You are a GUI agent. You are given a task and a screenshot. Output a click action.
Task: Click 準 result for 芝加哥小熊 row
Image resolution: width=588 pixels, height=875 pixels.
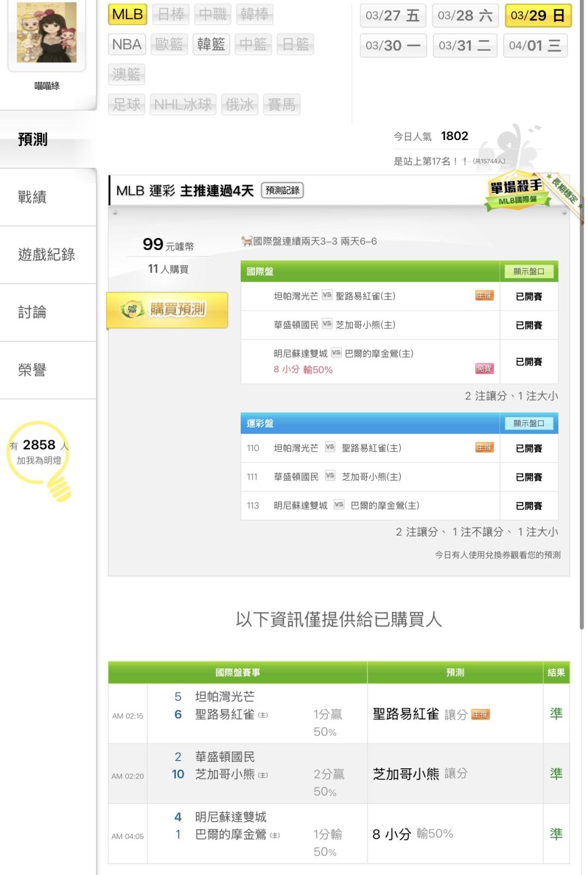(556, 774)
